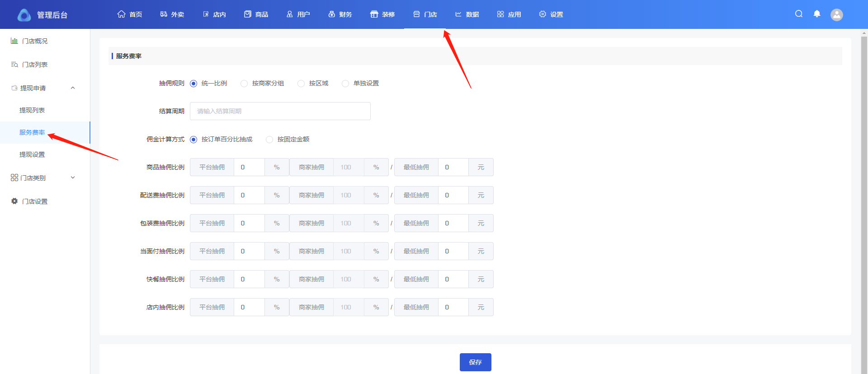868x374 pixels.
Task: Select the 按商家分组 radio option
Action: tap(244, 84)
